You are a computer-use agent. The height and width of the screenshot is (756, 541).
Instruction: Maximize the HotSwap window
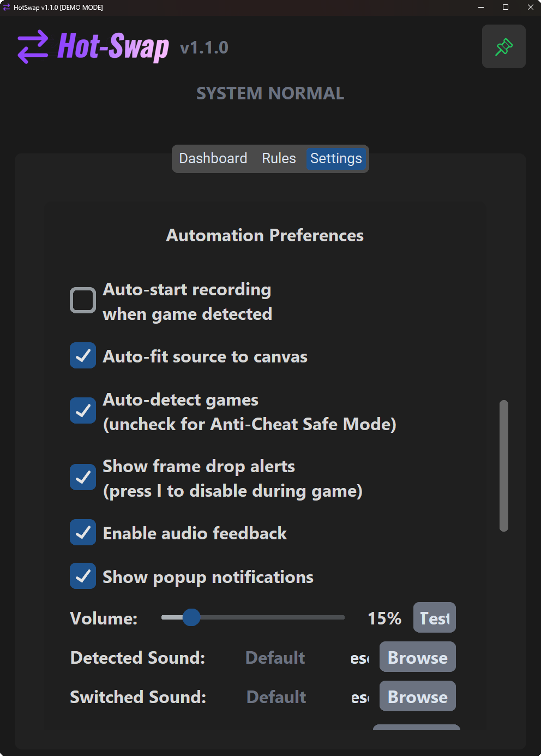506,7
